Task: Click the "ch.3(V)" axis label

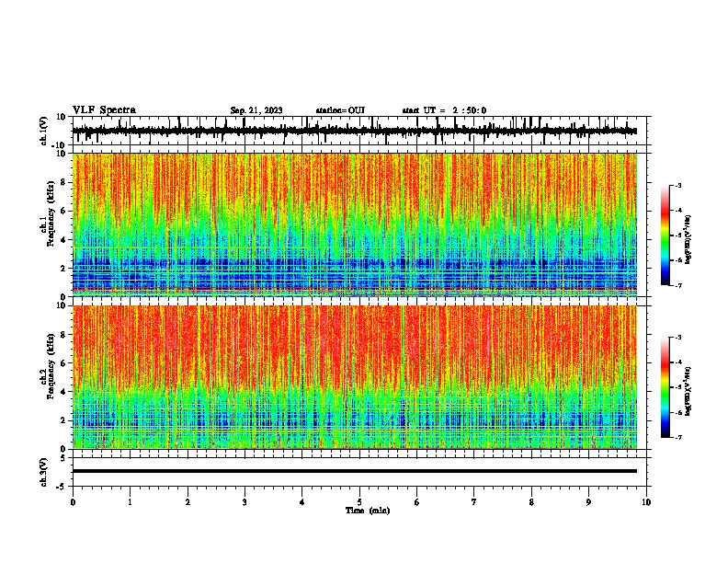Action: (44, 472)
